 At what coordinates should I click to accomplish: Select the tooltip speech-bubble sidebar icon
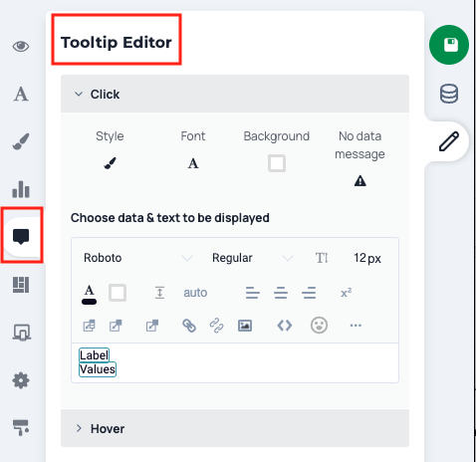click(x=21, y=236)
